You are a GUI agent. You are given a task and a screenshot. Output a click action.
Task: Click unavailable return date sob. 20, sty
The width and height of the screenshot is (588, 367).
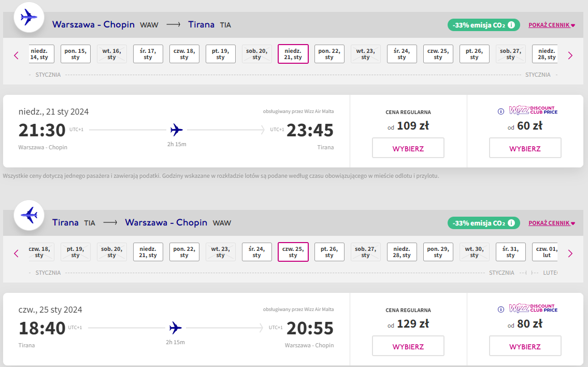[111, 252]
